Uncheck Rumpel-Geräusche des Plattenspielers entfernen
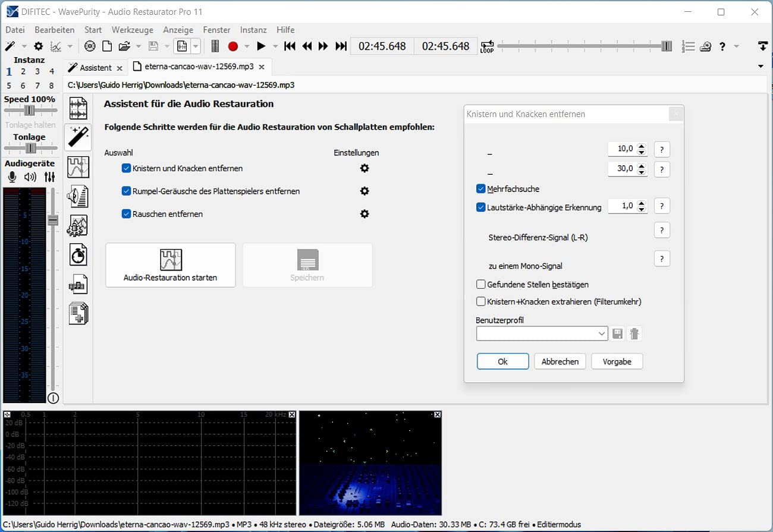 click(x=126, y=191)
